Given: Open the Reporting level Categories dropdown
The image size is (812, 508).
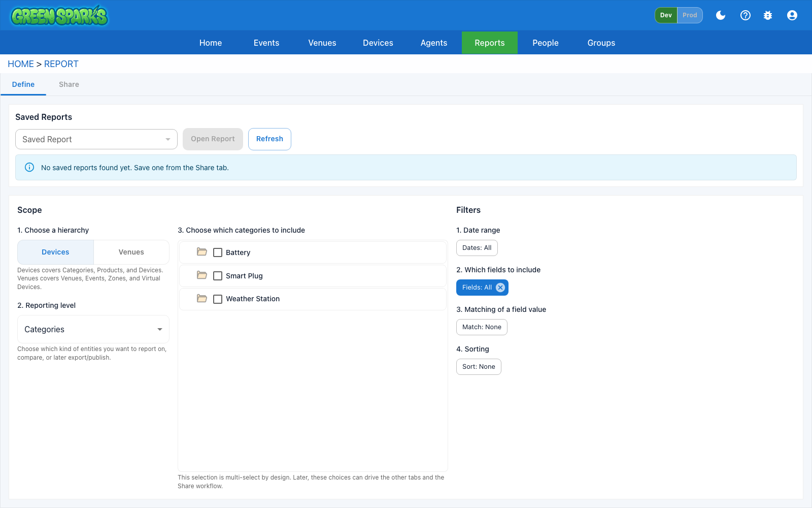Looking at the screenshot, I should 93,329.
